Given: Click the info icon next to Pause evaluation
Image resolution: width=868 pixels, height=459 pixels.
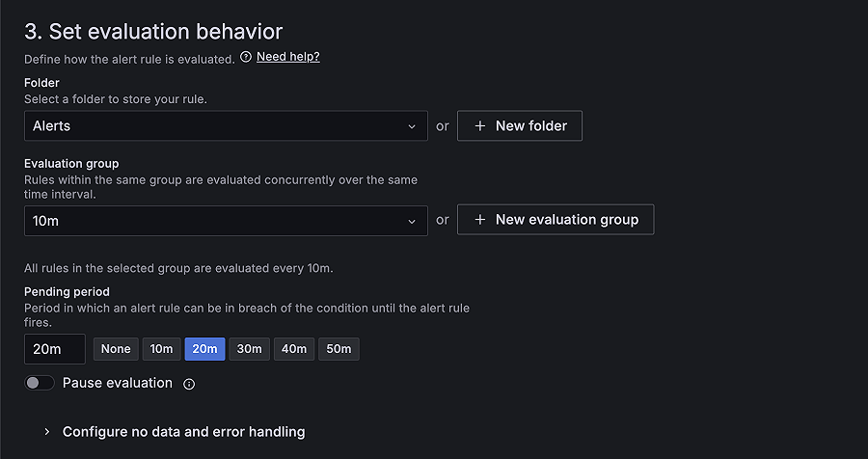Looking at the screenshot, I should [189, 384].
